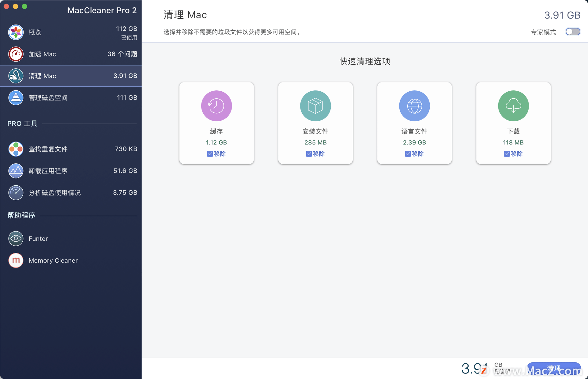This screenshot has height=379, width=588.
Task: Click the 118 MB downloads size
Action: 513,142
